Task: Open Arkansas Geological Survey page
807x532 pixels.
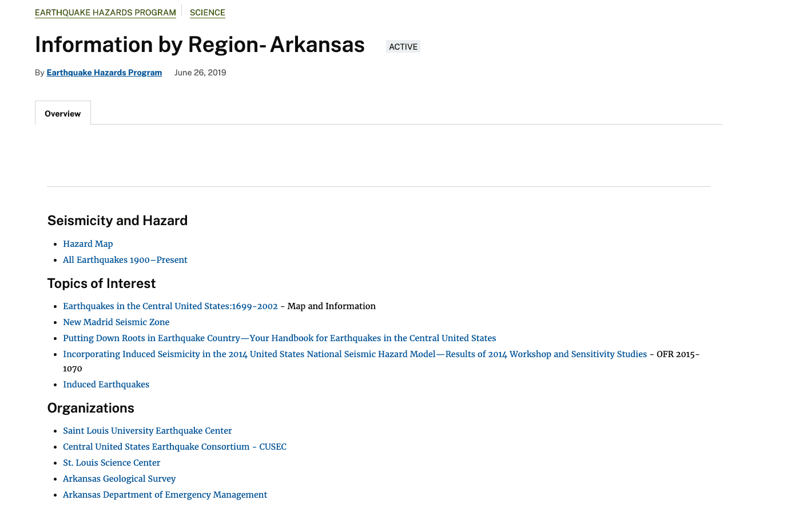Action: point(119,479)
